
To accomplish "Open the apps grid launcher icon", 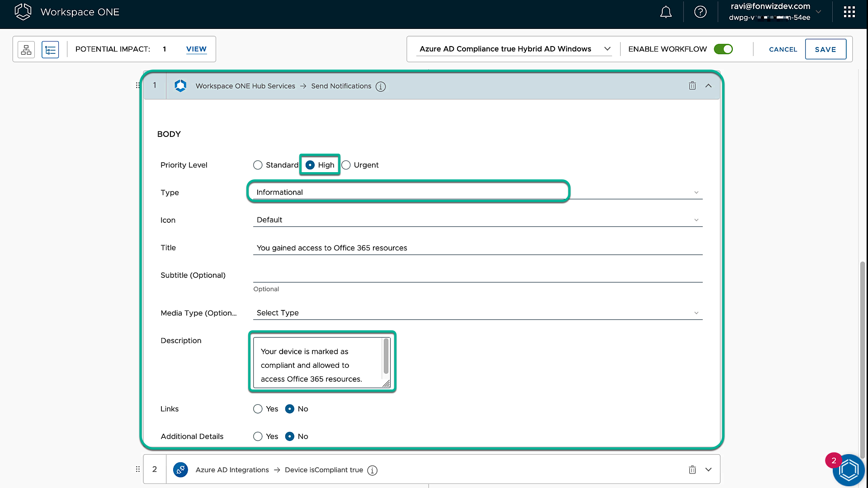I will [849, 12].
